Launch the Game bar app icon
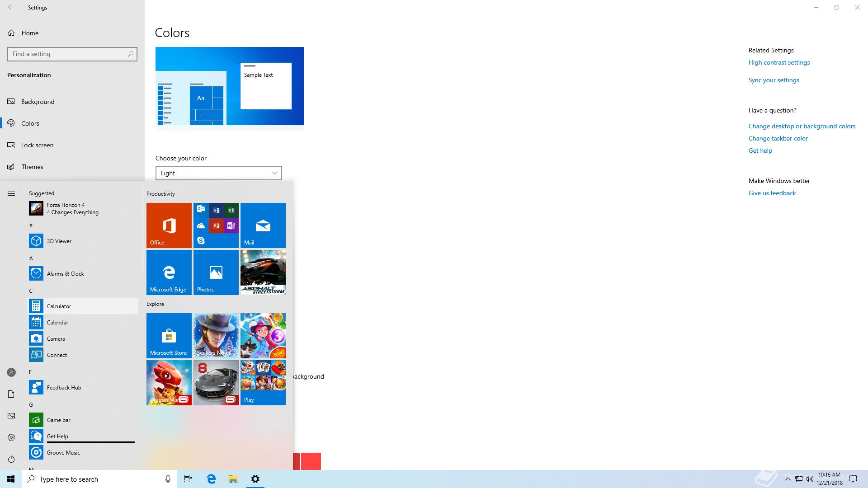Image resolution: width=868 pixels, height=488 pixels. click(36, 420)
